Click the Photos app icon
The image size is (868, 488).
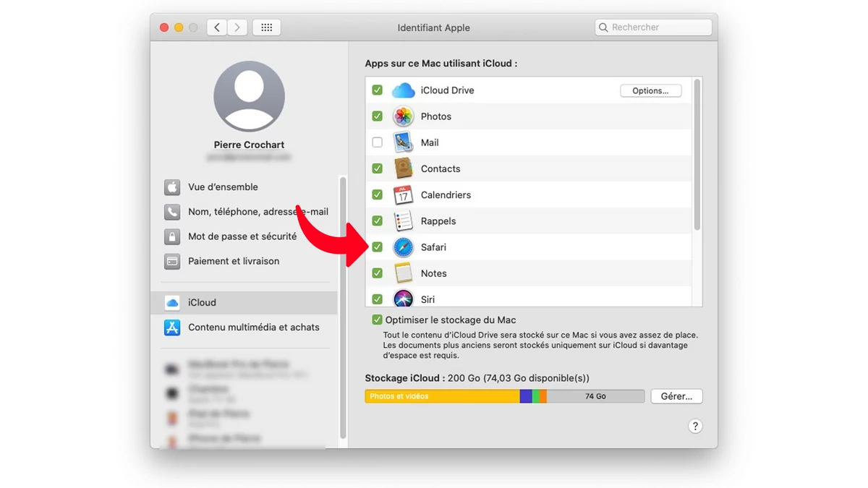(403, 116)
